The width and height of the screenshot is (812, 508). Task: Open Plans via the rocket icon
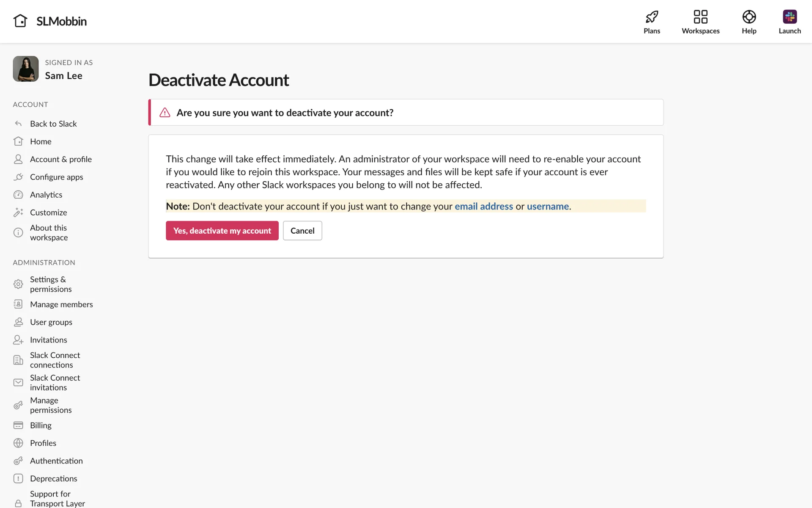[652, 17]
